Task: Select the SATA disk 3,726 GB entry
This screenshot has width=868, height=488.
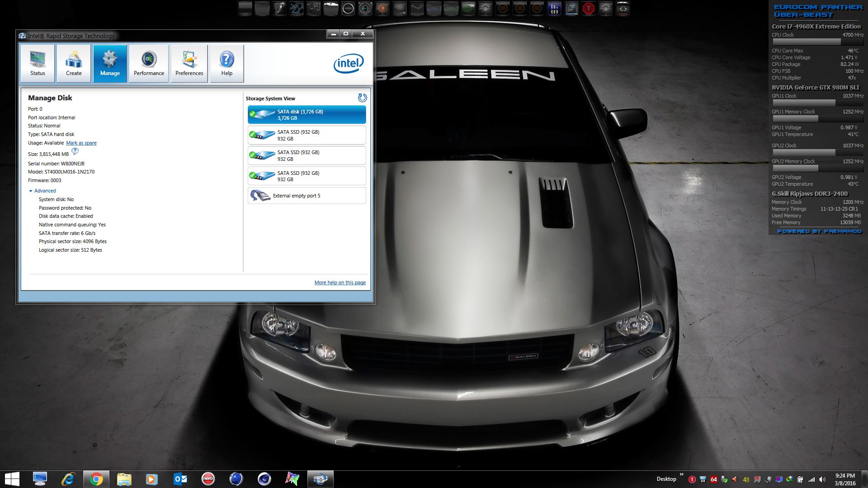Action: 307,115
